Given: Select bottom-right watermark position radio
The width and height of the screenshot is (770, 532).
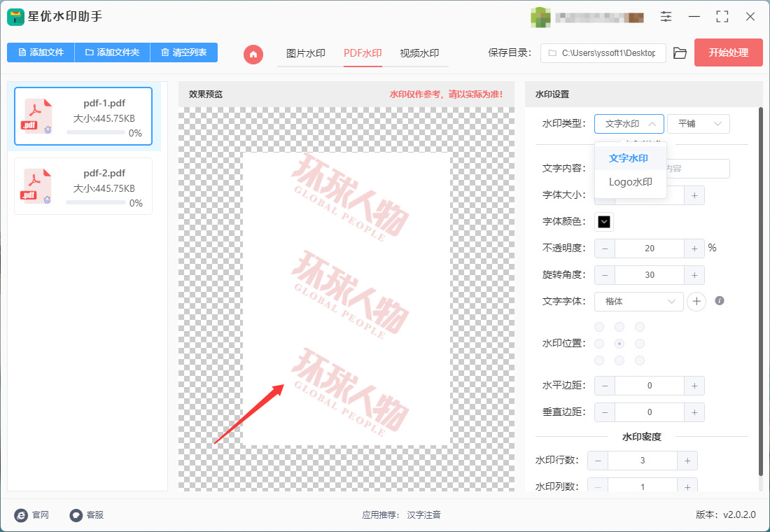Looking at the screenshot, I should point(639,360).
